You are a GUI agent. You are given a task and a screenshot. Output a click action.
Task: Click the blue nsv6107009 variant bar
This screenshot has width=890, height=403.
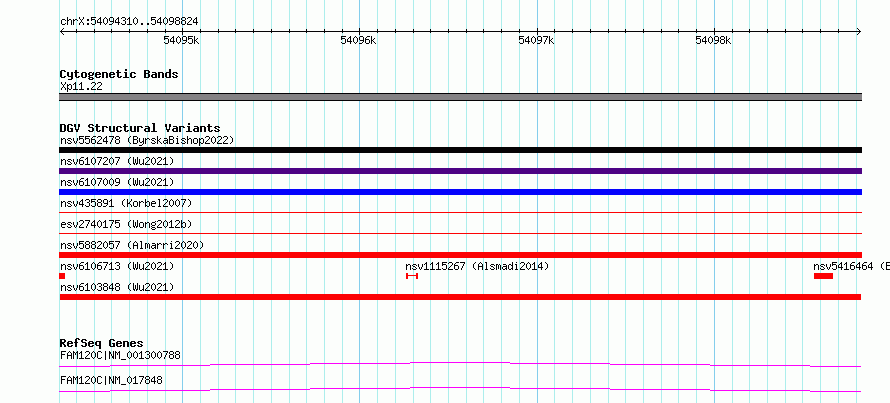tap(460, 192)
